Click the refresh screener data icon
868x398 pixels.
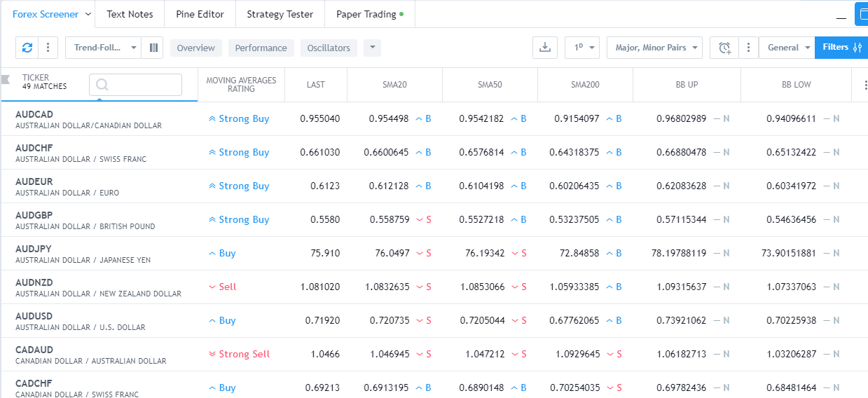click(27, 48)
